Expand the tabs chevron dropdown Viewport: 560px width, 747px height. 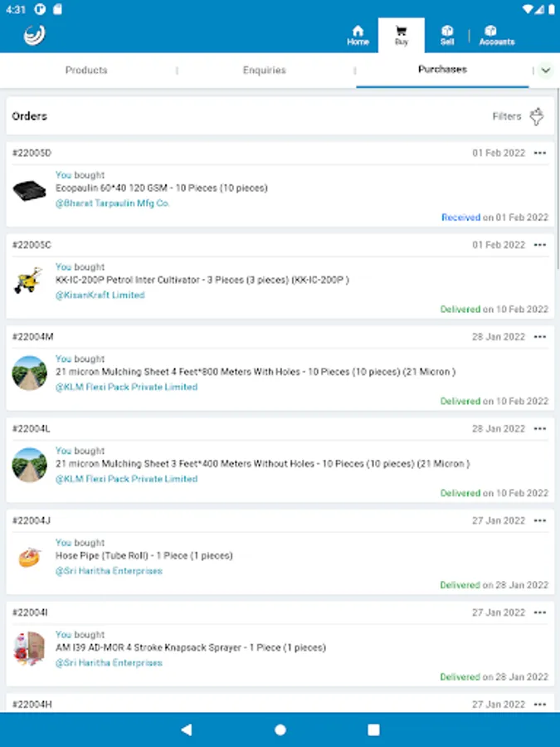tap(546, 71)
